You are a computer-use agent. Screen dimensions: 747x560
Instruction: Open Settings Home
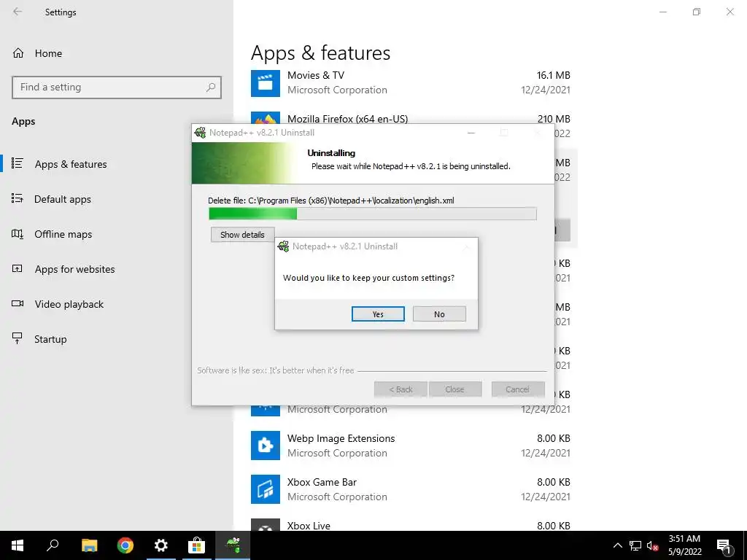click(x=48, y=53)
